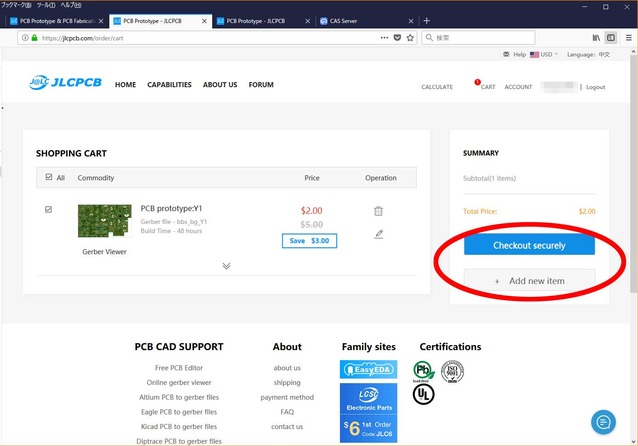Open Online gerber viewer link
The height and width of the screenshot is (446, 638).
(x=179, y=383)
